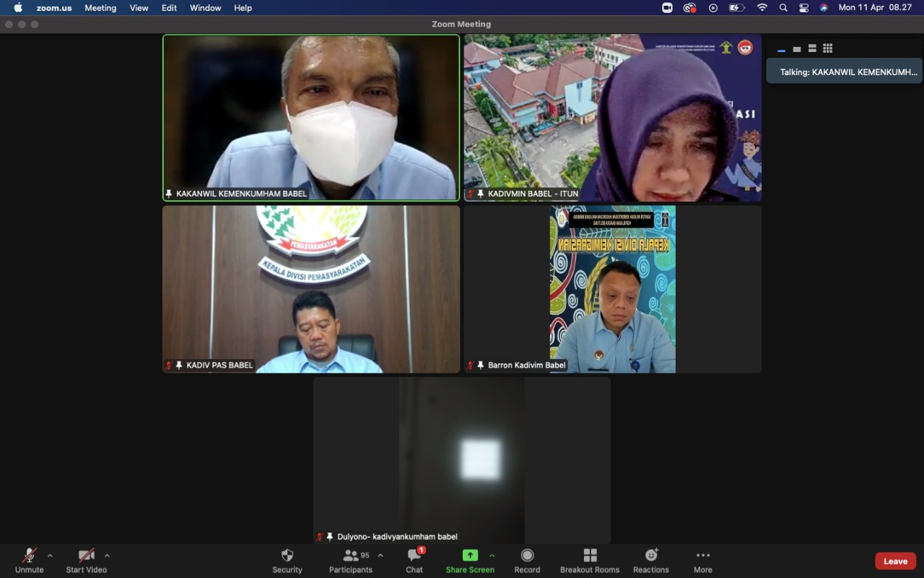Open macOS Control Center in menu bar
The width and height of the screenshot is (924, 578).
803,8
